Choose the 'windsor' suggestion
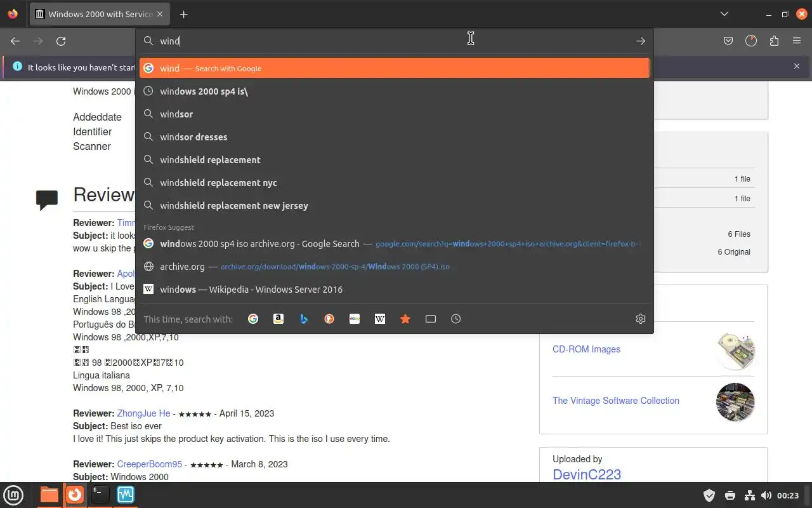This screenshot has height=508, width=812. pyautogui.click(x=395, y=114)
